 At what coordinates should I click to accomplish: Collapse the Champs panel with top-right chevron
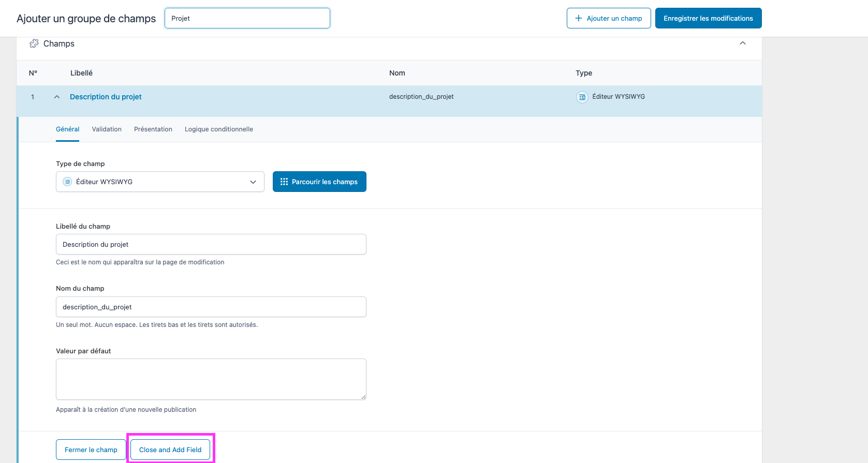tap(743, 43)
